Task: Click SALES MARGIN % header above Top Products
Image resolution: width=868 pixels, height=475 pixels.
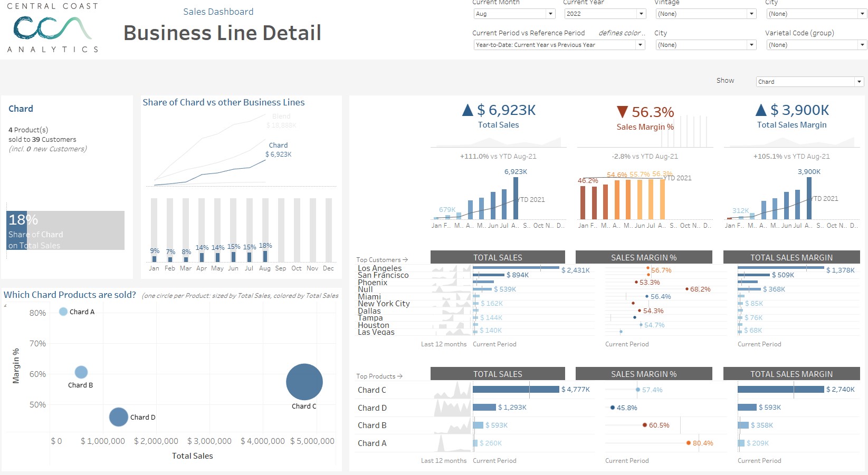Action: [x=644, y=374]
